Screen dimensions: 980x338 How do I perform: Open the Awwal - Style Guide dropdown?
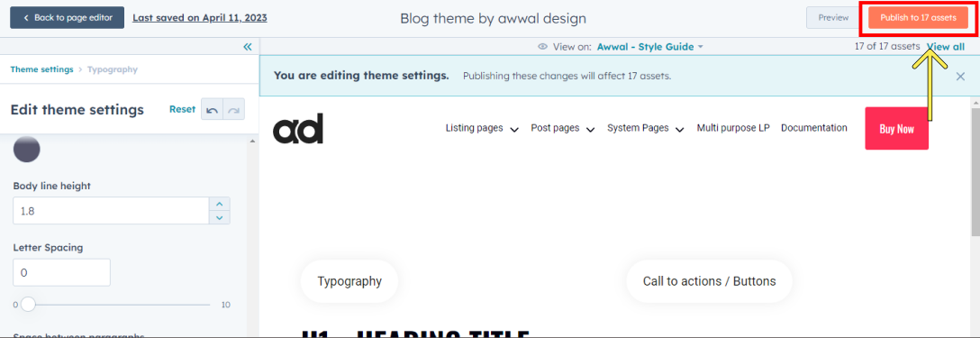[650, 46]
